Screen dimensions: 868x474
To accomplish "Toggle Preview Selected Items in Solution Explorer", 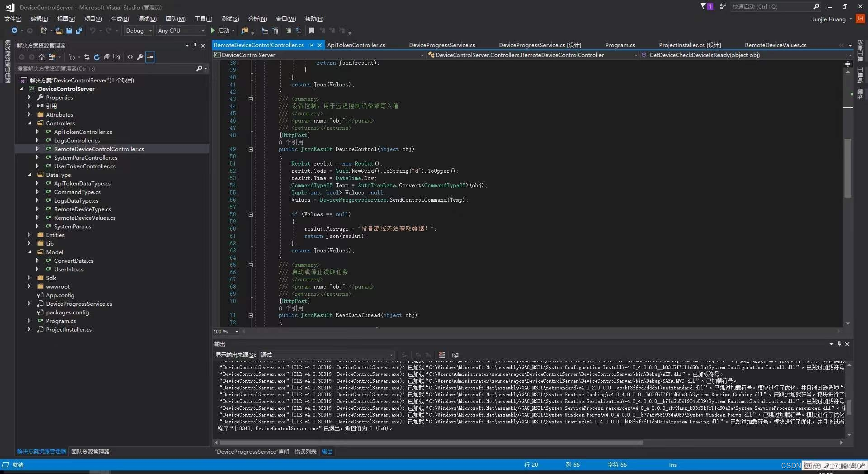I will 150,57.
